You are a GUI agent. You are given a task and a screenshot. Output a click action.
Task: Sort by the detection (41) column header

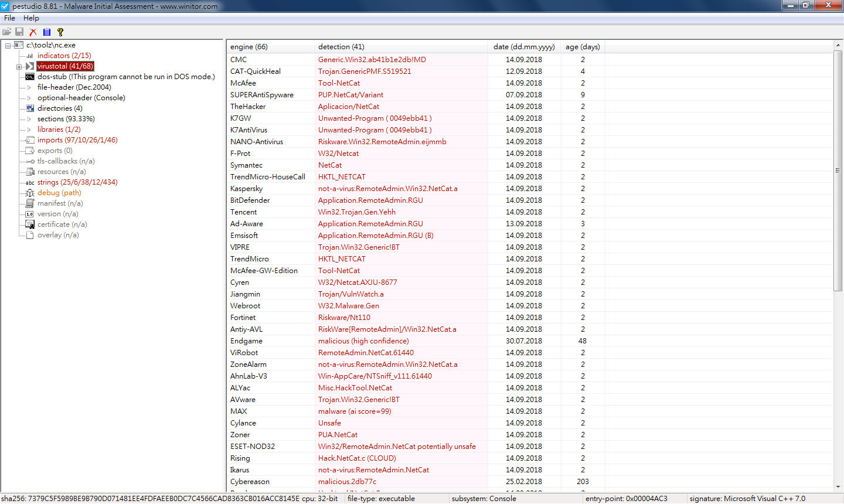[x=401, y=47]
